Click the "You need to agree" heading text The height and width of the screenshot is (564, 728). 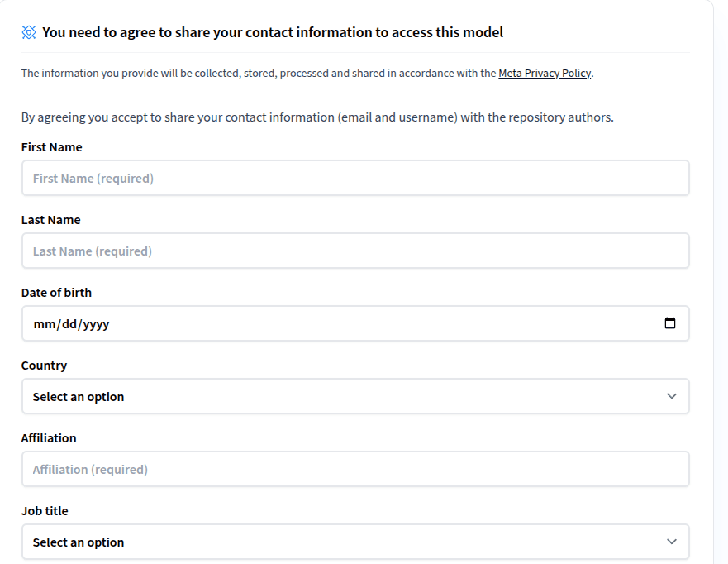(x=273, y=32)
